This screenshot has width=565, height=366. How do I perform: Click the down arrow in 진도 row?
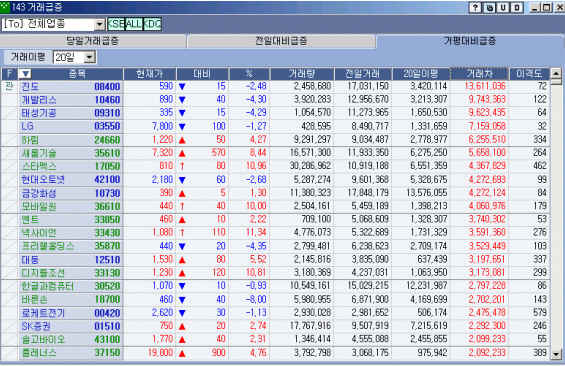(182, 87)
